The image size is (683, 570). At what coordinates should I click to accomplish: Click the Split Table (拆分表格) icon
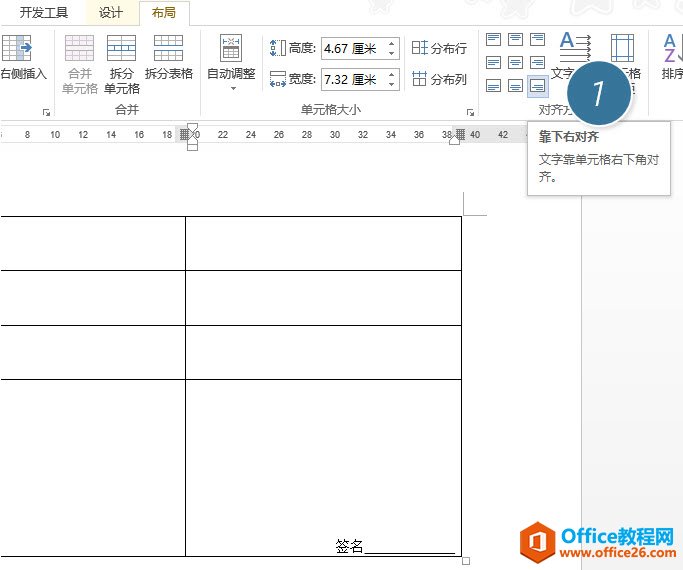pos(168,57)
